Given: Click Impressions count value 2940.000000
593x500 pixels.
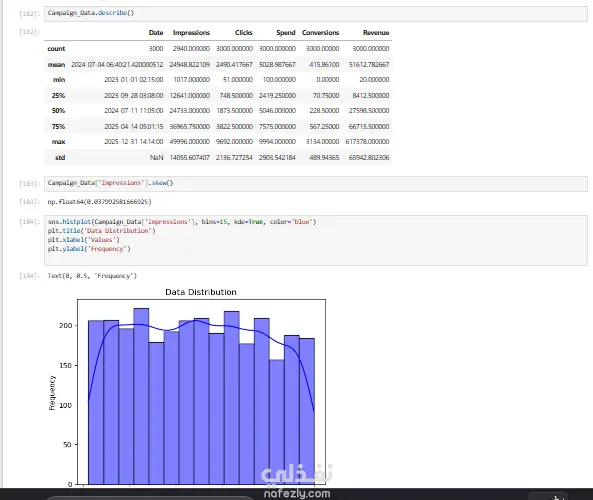Looking at the screenshot, I should point(191,49).
